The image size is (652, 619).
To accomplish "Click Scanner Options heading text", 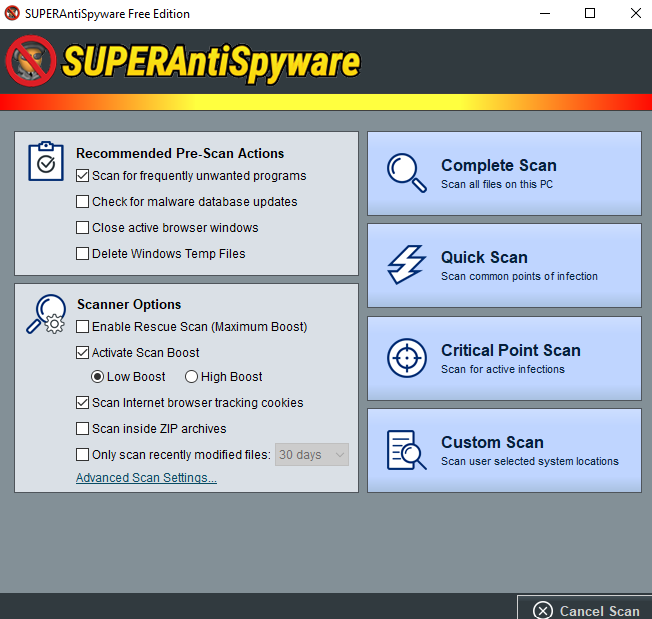I will coord(129,304).
